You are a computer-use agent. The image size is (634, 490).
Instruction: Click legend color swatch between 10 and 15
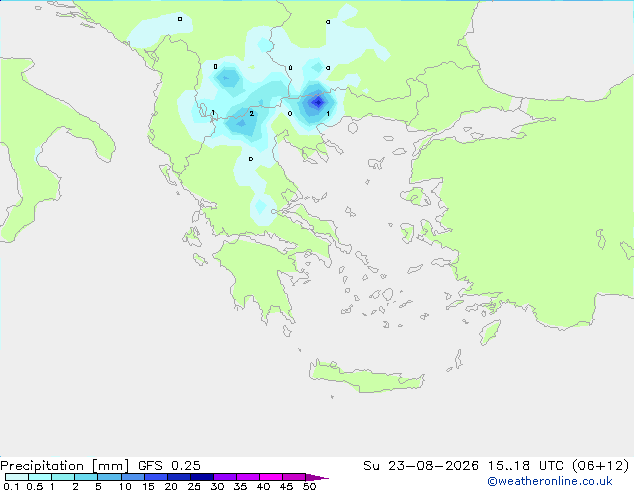point(133,477)
